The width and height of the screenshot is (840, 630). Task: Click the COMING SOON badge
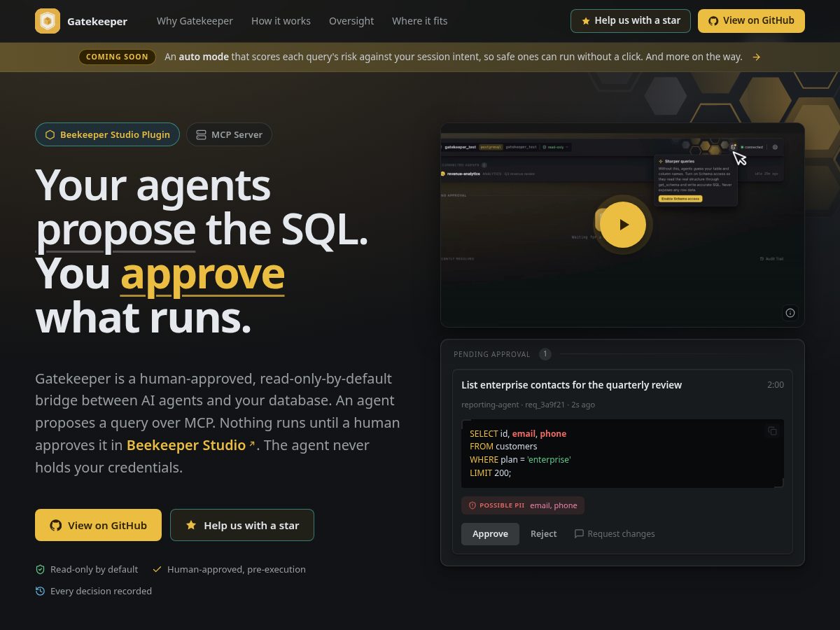(118, 57)
